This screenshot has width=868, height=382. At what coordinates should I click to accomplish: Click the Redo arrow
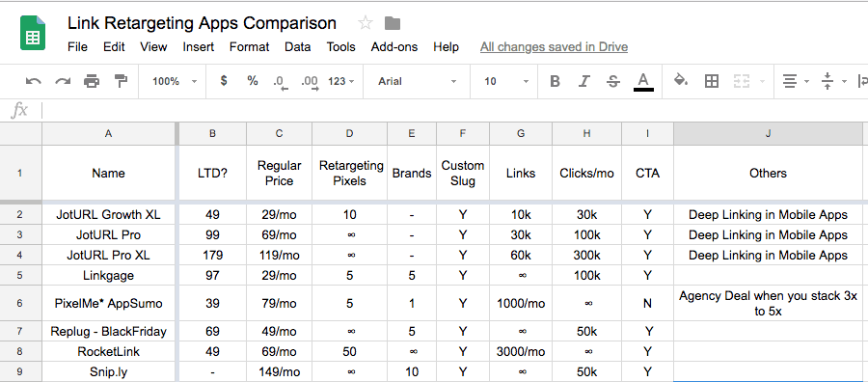coord(63,81)
